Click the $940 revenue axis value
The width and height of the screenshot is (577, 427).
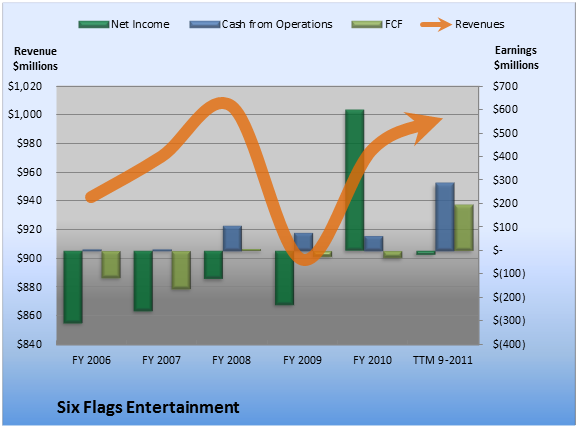29,201
